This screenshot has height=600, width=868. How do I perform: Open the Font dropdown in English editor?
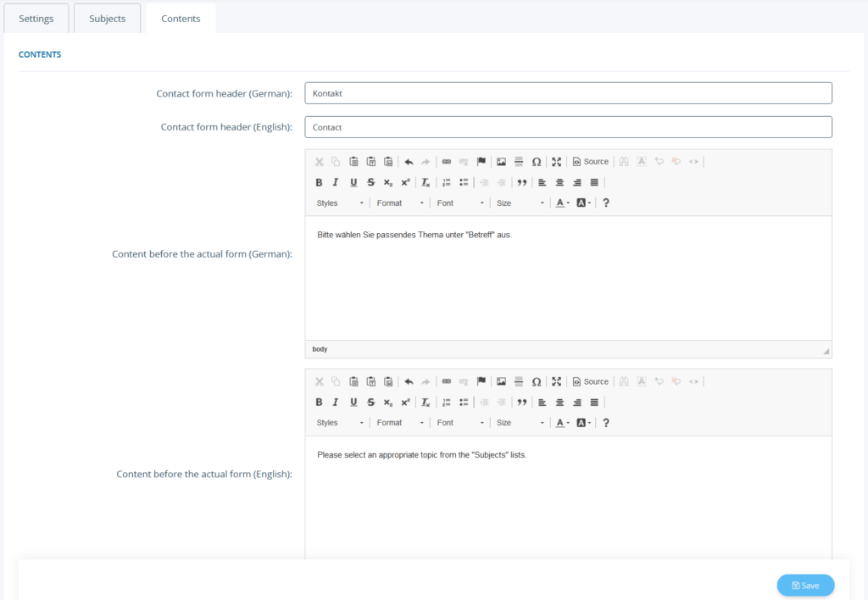pyautogui.click(x=460, y=423)
